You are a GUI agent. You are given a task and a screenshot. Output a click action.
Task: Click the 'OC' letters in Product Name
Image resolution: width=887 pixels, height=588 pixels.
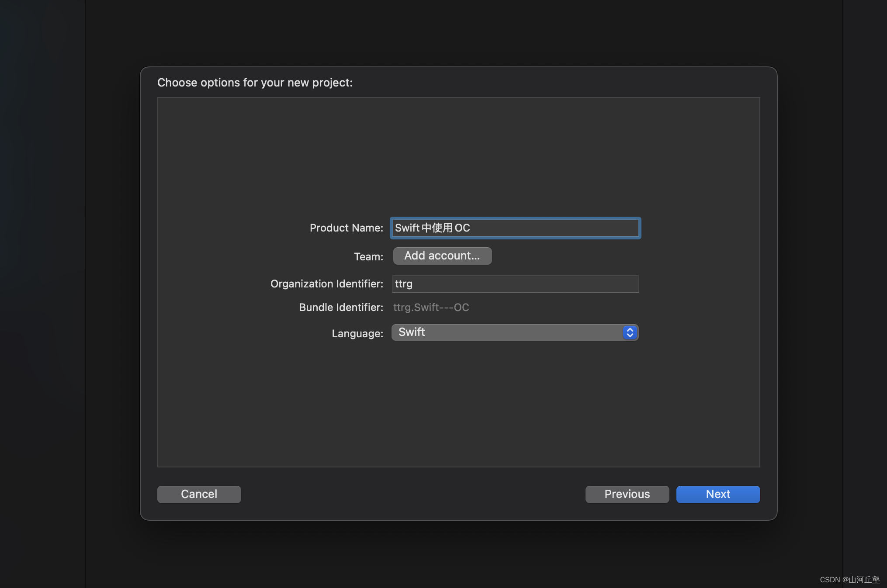[x=462, y=228]
